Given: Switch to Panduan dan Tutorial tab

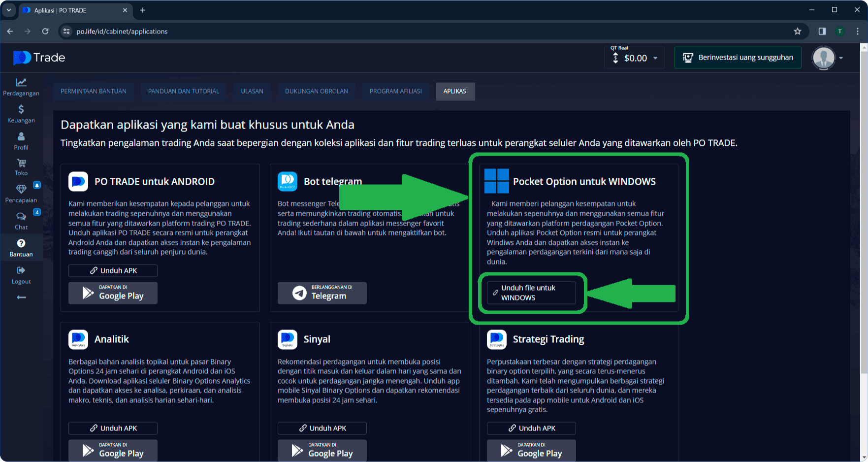Looking at the screenshot, I should click(x=184, y=91).
